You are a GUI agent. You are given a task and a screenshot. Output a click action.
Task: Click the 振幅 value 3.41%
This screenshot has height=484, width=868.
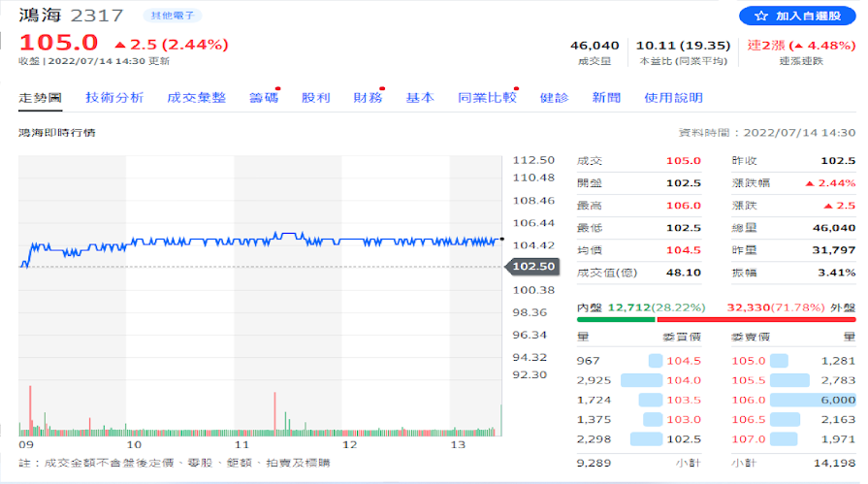[x=836, y=273]
